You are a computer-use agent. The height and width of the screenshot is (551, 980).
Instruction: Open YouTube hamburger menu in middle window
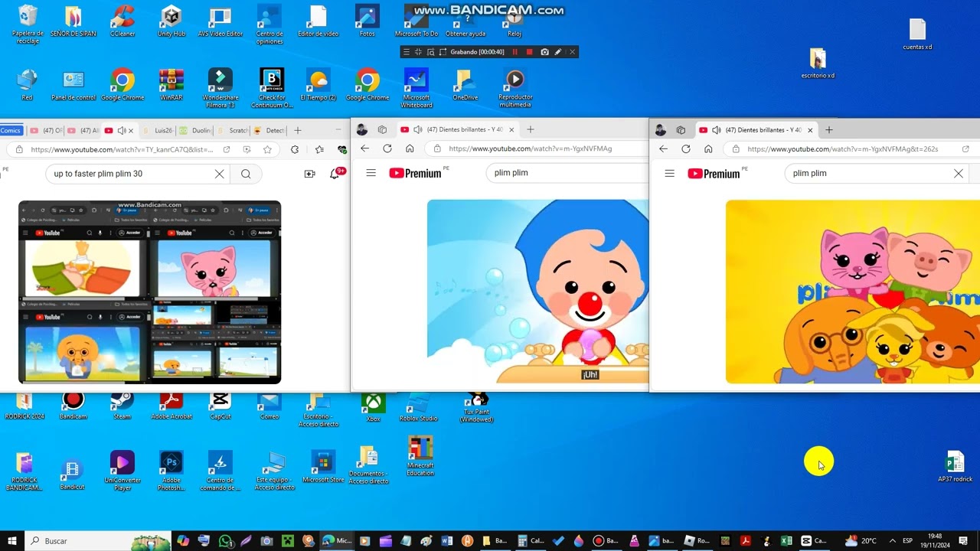tap(371, 173)
